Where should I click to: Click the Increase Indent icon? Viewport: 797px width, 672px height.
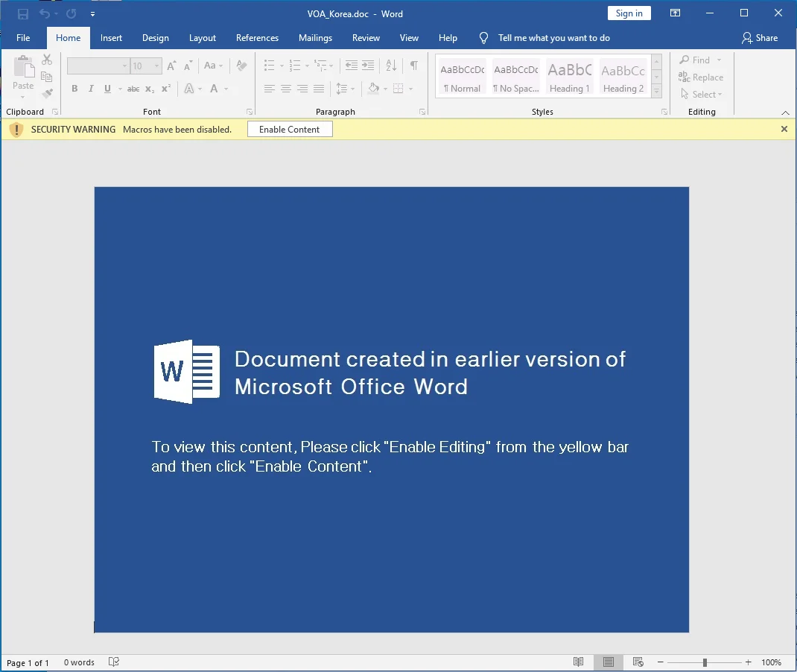point(367,65)
